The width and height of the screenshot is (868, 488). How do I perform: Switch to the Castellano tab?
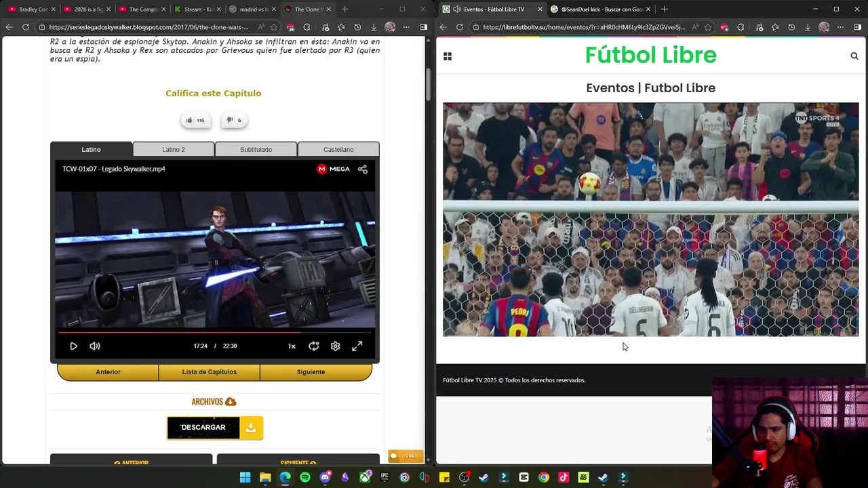click(338, 149)
